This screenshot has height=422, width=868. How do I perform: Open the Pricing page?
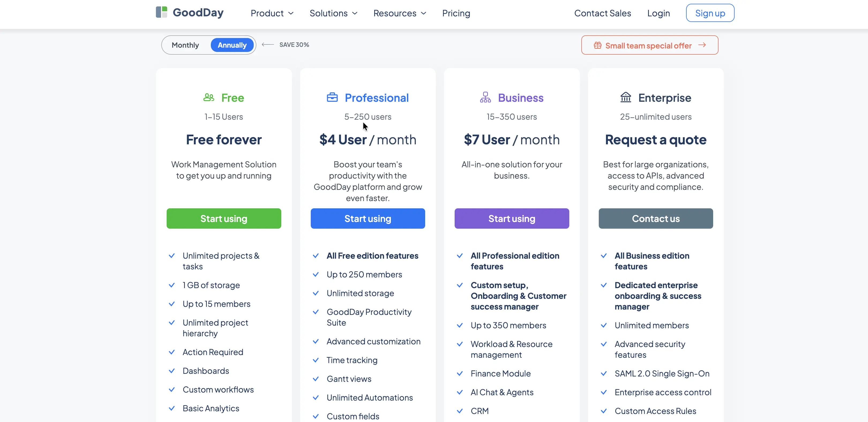point(456,13)
